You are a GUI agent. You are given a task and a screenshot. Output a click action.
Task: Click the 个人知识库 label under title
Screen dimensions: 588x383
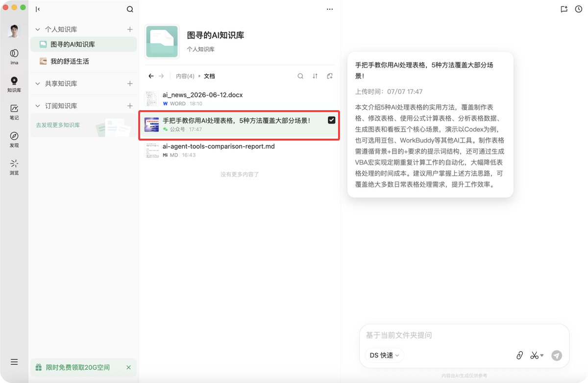point(200,49)
